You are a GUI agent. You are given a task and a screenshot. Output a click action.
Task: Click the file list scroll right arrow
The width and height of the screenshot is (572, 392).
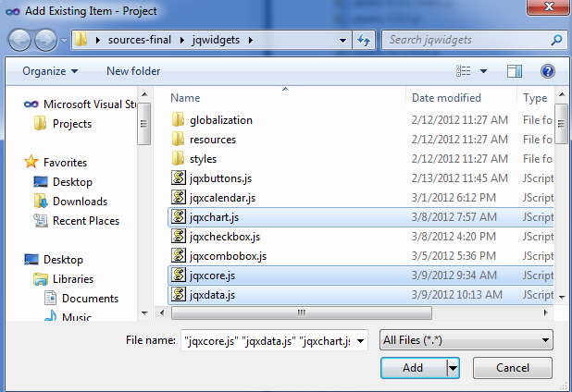pyautogui.click(x=546, y=312)
